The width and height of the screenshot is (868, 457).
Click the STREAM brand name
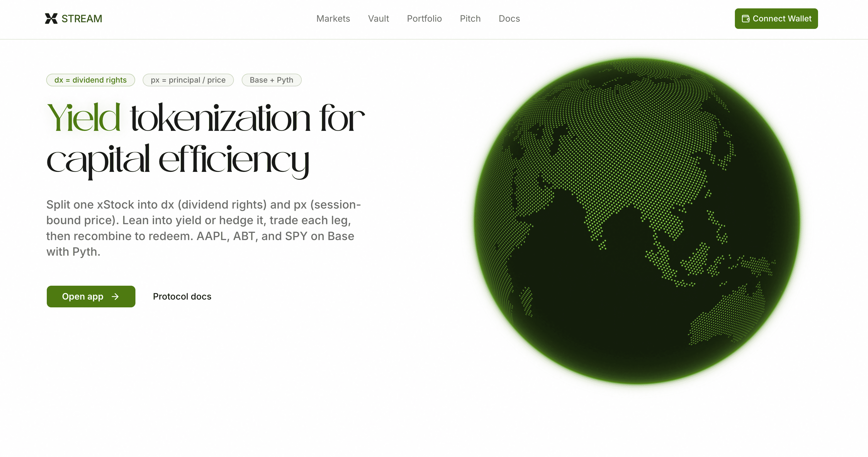pos(81,18)
